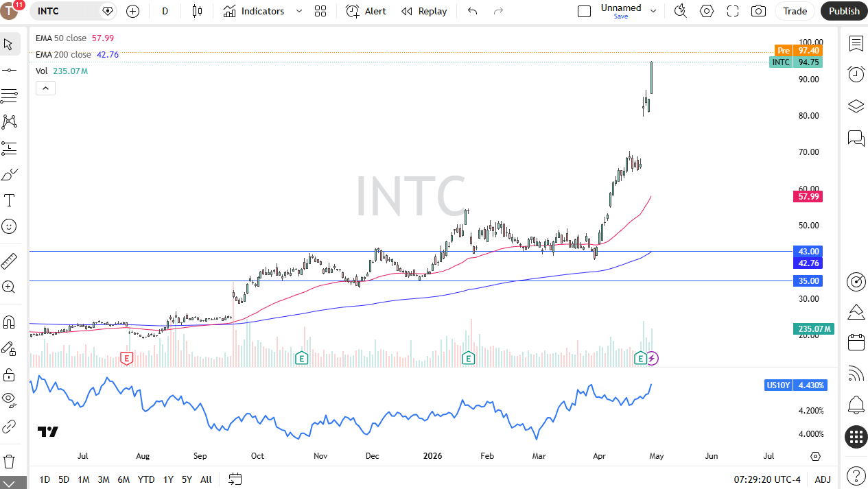Select the Vol indicator legend label

pos(42,71)
